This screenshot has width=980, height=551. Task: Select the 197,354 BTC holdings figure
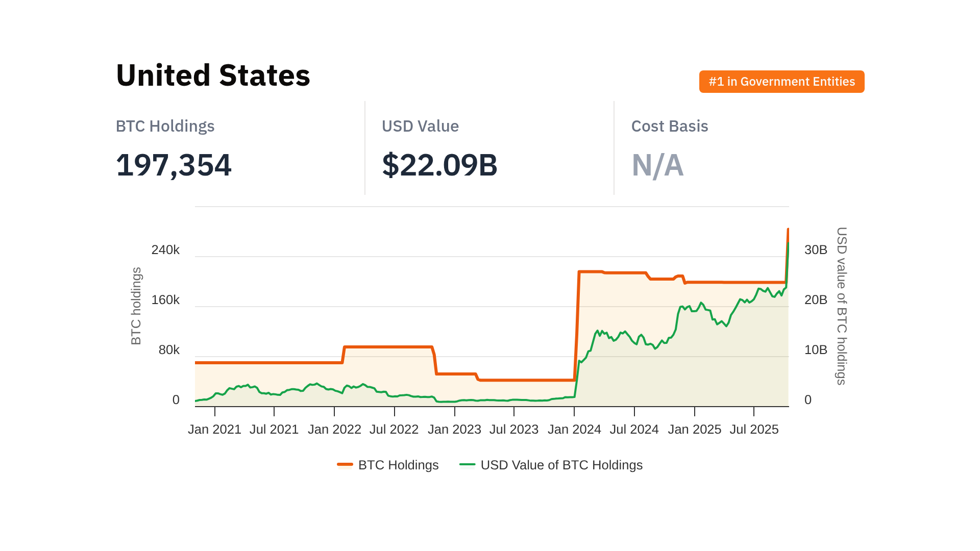point(174,165)
